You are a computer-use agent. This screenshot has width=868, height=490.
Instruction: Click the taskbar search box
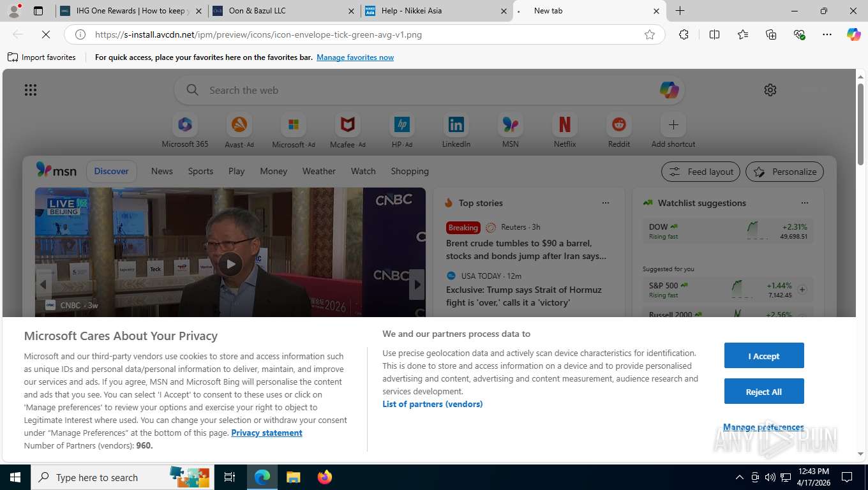pos(121,477)
